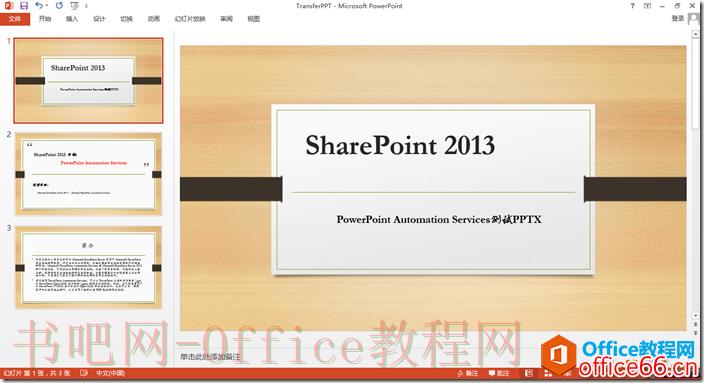This screenshot has height=383, width=704.
Task: Switch to the 幻灯片放映 (Slide Show) tab
Action: pos(190,19)
